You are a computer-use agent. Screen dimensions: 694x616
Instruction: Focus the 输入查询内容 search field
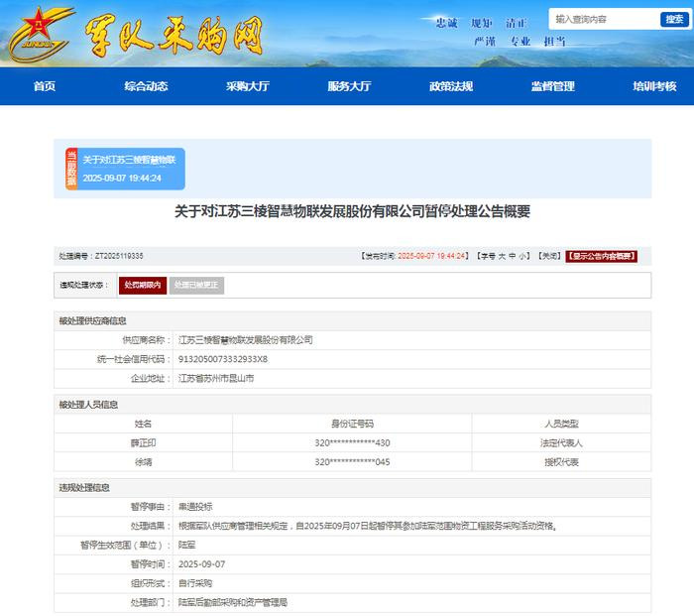604,19
